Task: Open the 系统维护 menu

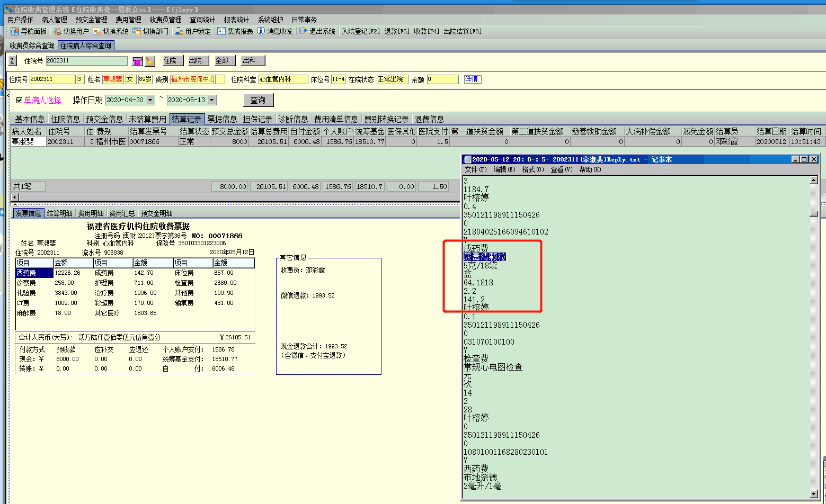Action: coord(271,20)
